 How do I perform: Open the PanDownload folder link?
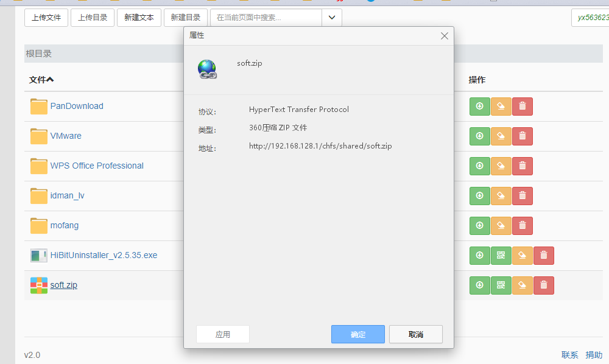[x=77, y=106]
